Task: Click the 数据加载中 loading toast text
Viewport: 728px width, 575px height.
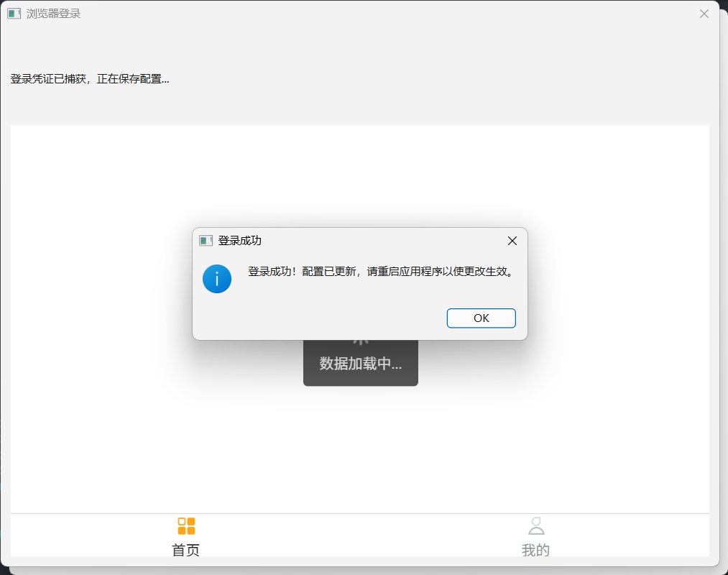Action: point(361,364)
